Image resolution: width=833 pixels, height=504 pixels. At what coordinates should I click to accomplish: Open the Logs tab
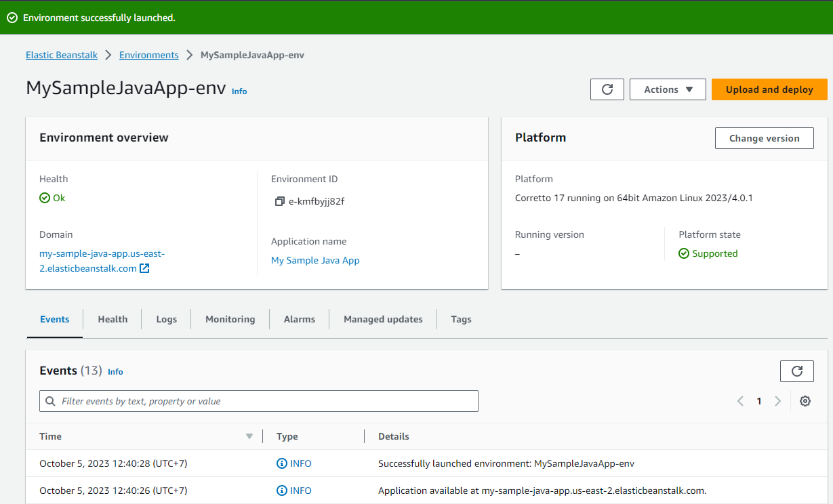(x=166, y=319)
